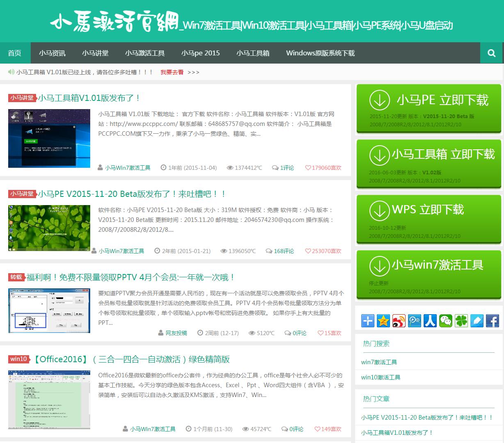This screenshot has width=504, height=443.
Task: Open the 【Office2016】 绿色精简版 article title
Action: [x=131, y=359]
